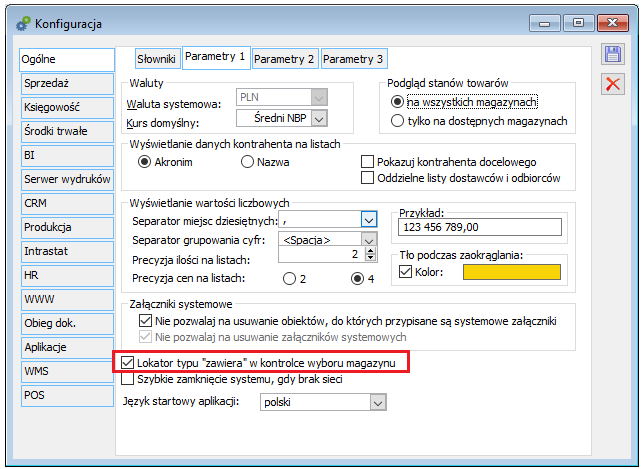This screenshot has height=469, width=642.
Task: Open the BI section
Action: [x=67, y=156]
